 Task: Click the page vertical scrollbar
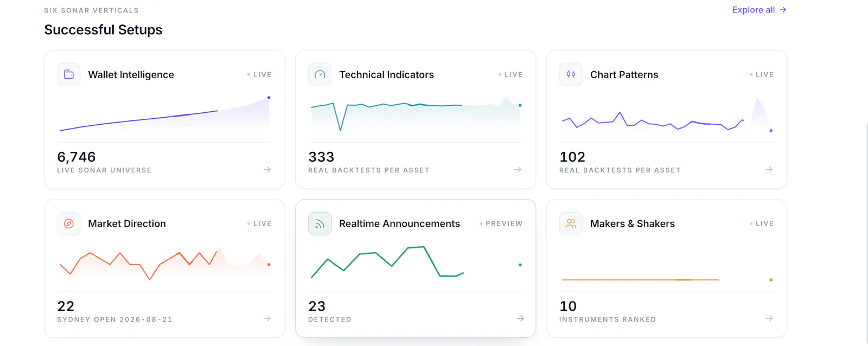click(x=866, y=233)
